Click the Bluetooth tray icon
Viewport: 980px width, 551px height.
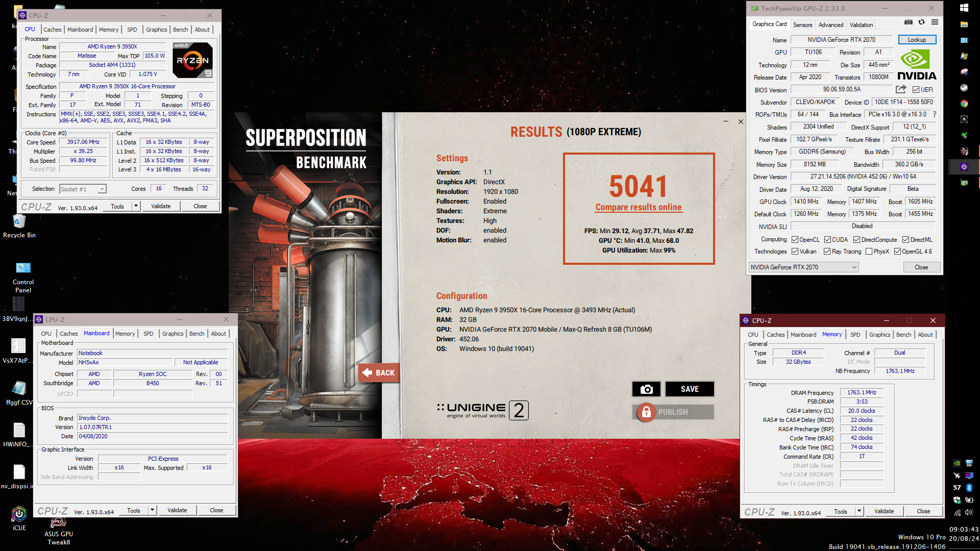coord(969,487)
